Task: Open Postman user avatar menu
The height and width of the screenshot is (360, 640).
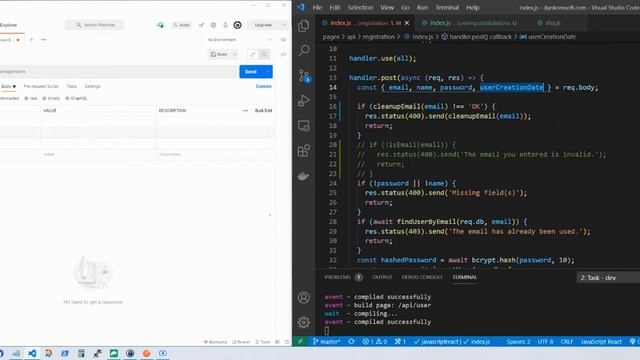Action: (238, 25)
